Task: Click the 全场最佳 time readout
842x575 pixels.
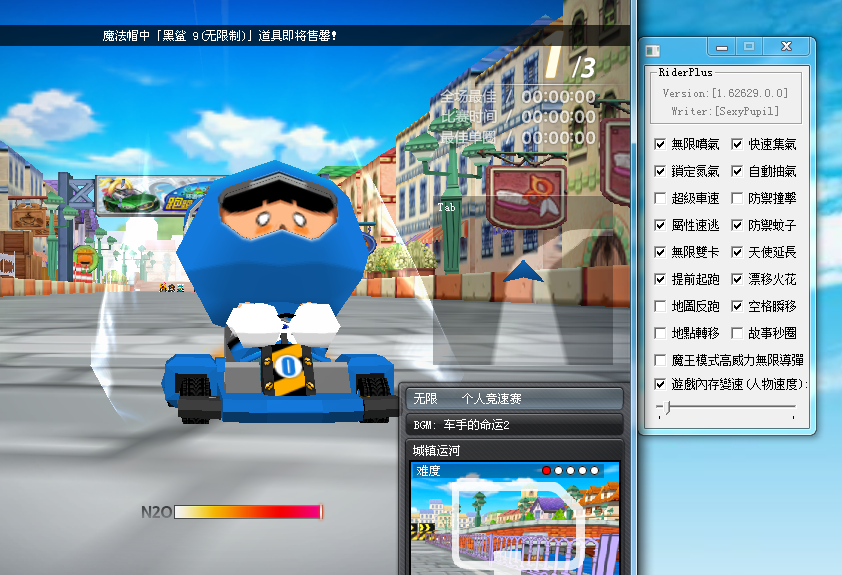Action: coord(518,97)
